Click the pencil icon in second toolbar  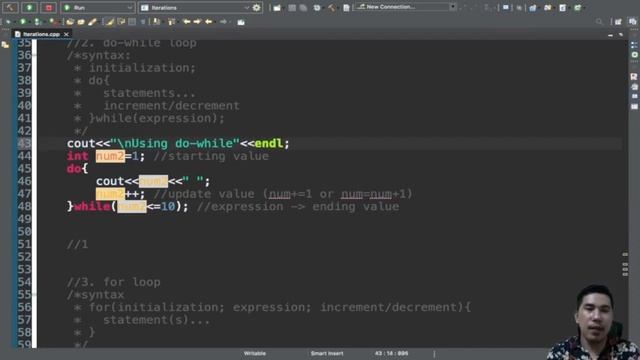(92, 22)
